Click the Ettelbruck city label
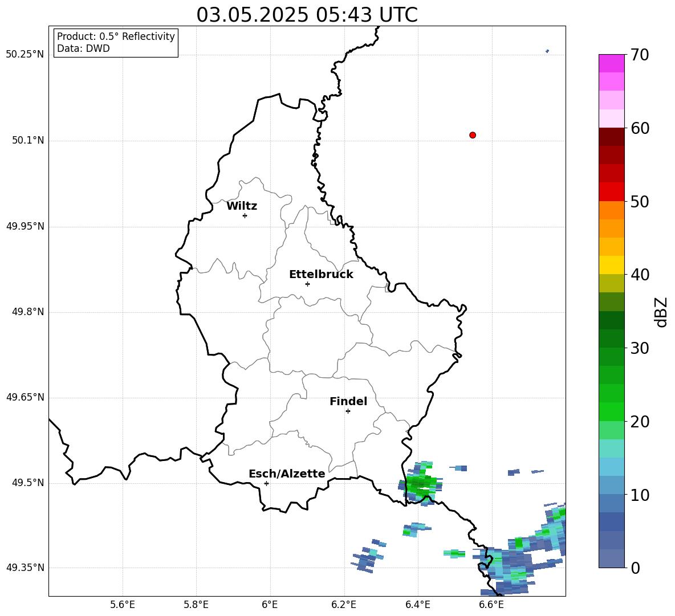 321,275
